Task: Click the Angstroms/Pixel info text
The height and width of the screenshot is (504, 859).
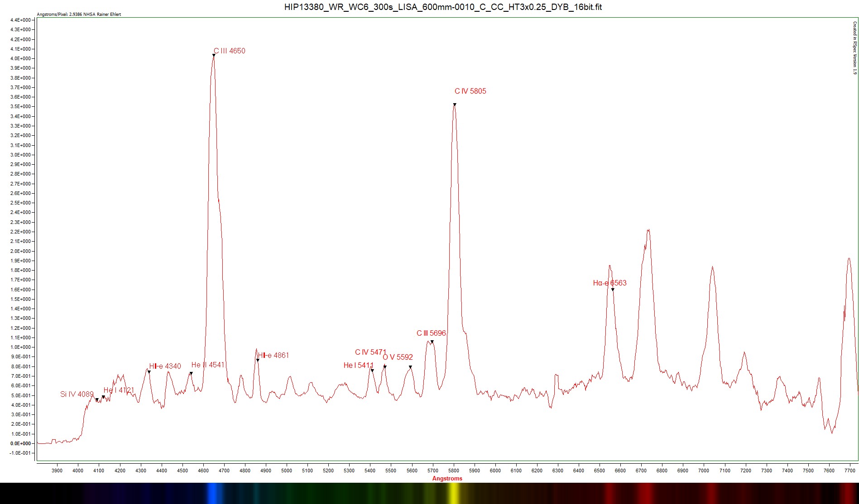Action: click(79, 14)
